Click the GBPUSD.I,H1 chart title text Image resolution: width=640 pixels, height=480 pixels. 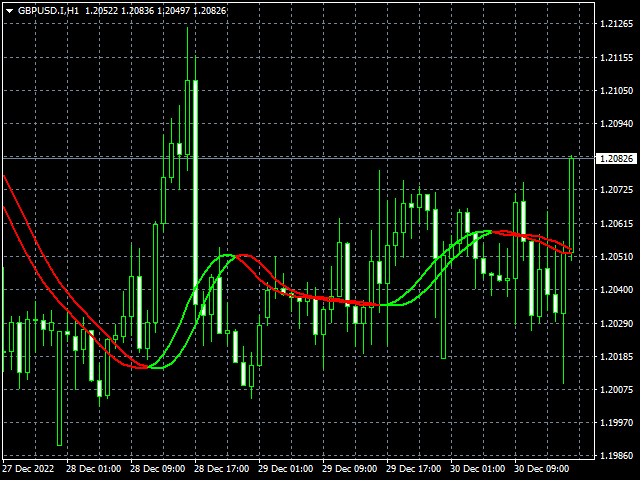point(49,11)
